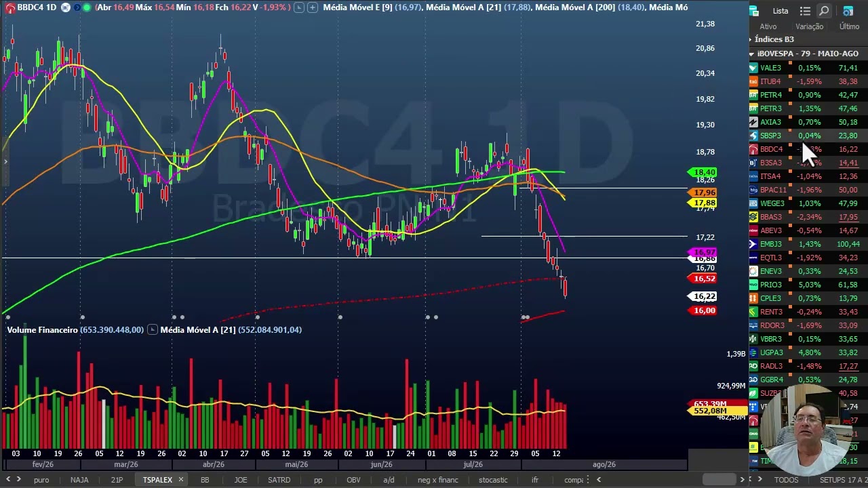Sort watchlist by Ativo column
Screen dimensions: 868x488
pyautogui.click(x=768, y=26)
